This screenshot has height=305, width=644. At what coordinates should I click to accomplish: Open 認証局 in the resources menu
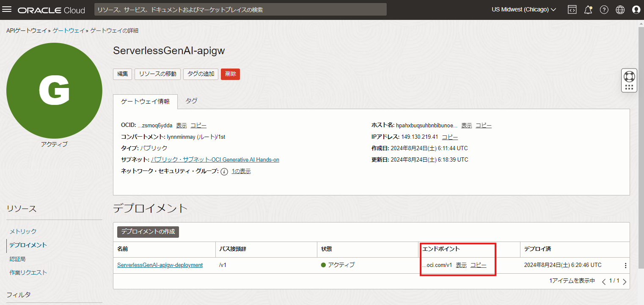pyautogui.click(x=17, y=259)
